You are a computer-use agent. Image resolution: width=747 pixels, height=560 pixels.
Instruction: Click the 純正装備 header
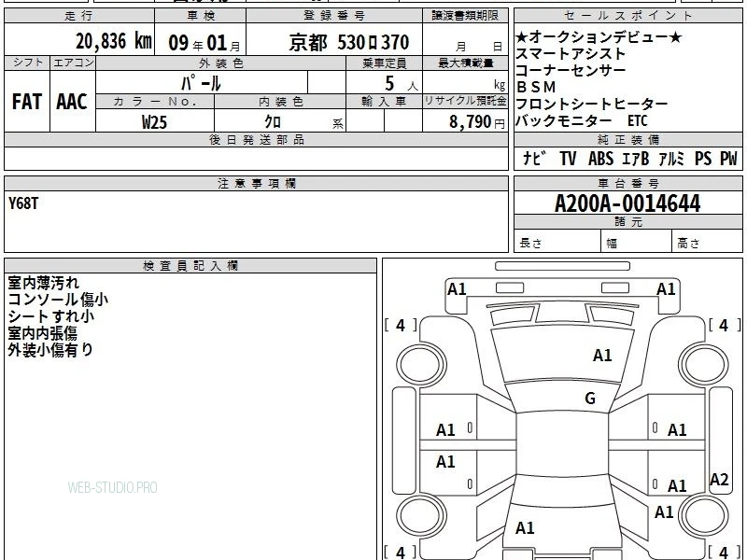click(x=627, y=139)
